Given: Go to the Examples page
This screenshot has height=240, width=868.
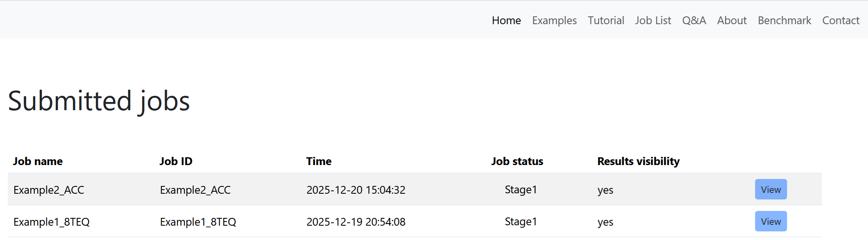Looking at the screenshot, I should (554, 20).
